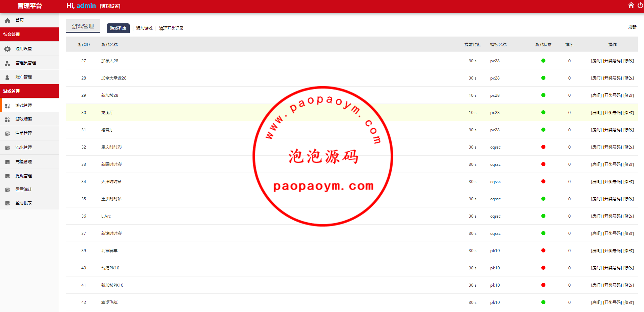
Task: Click [修改] for 北京赛车
Action: point(628,251)
